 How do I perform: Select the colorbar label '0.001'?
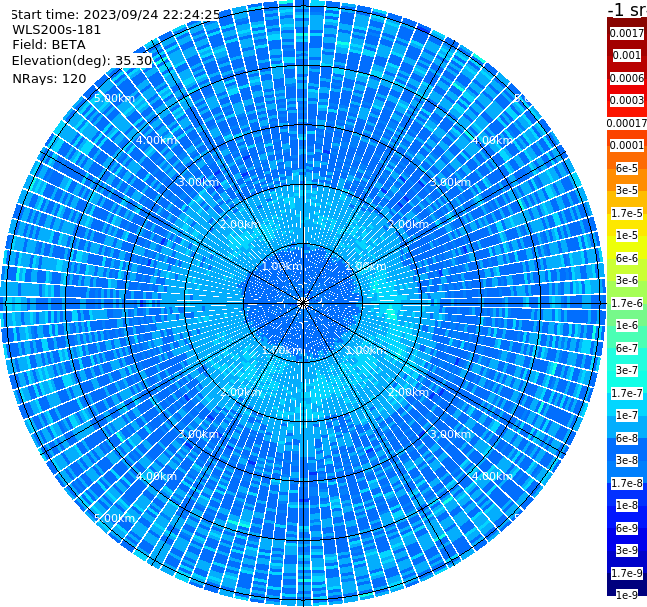(627, 55)
